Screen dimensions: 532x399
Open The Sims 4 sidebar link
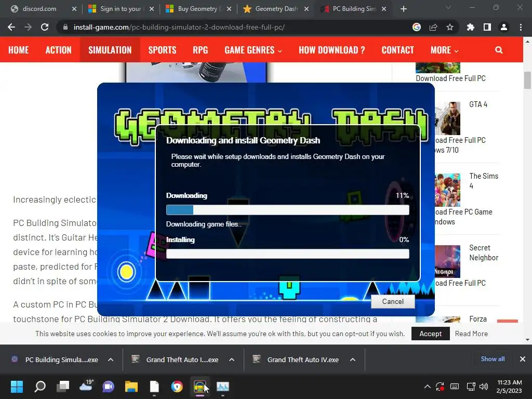coord(484,181)
